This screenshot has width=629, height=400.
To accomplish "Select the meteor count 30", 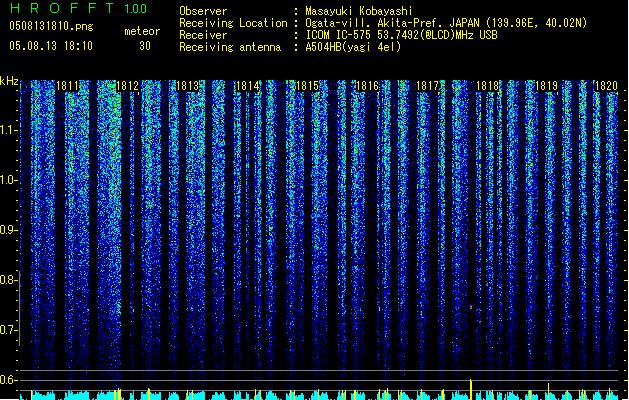I will pos(145,46).
